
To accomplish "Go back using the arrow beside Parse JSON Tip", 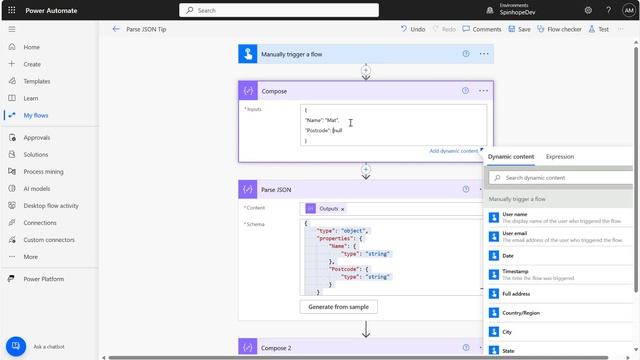I will (x=116, y=29).
